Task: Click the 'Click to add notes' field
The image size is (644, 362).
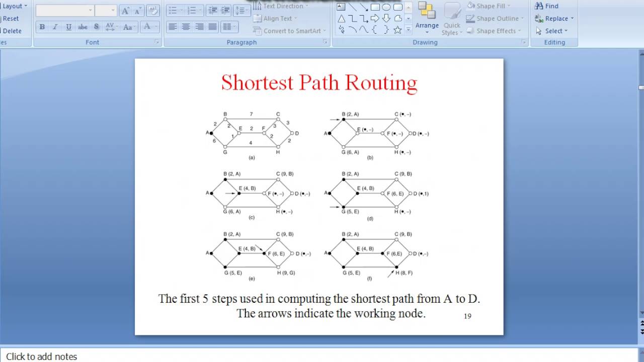Action: [x=318, y=356]
